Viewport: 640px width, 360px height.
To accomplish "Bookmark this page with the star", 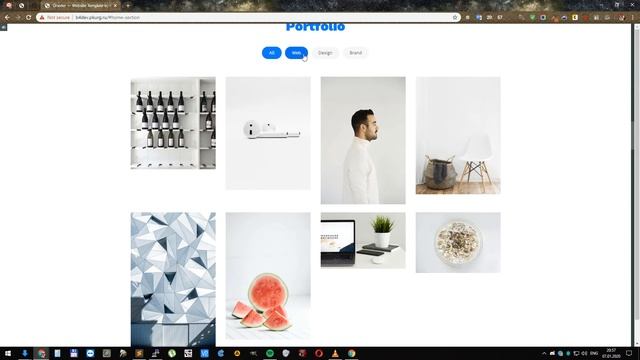I will click(455, 18).
